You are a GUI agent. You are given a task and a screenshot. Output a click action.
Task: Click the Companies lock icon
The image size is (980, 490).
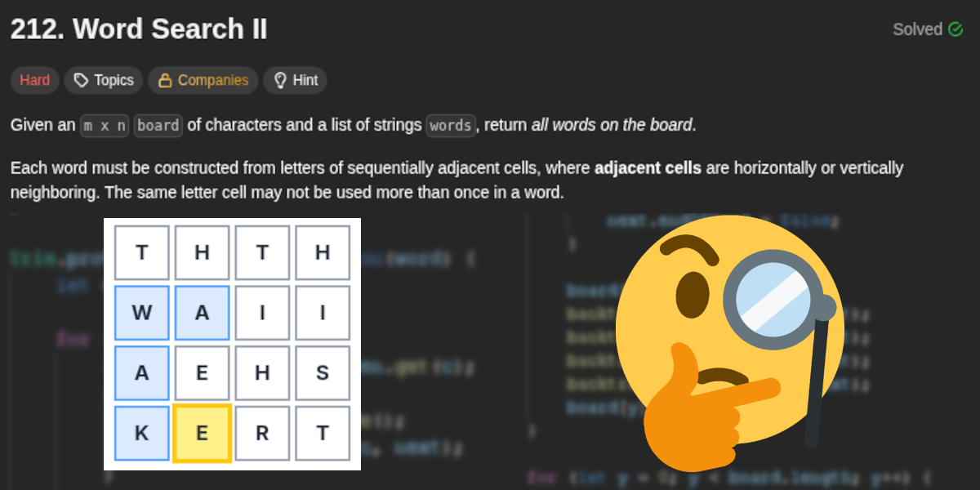pos(165,80)
